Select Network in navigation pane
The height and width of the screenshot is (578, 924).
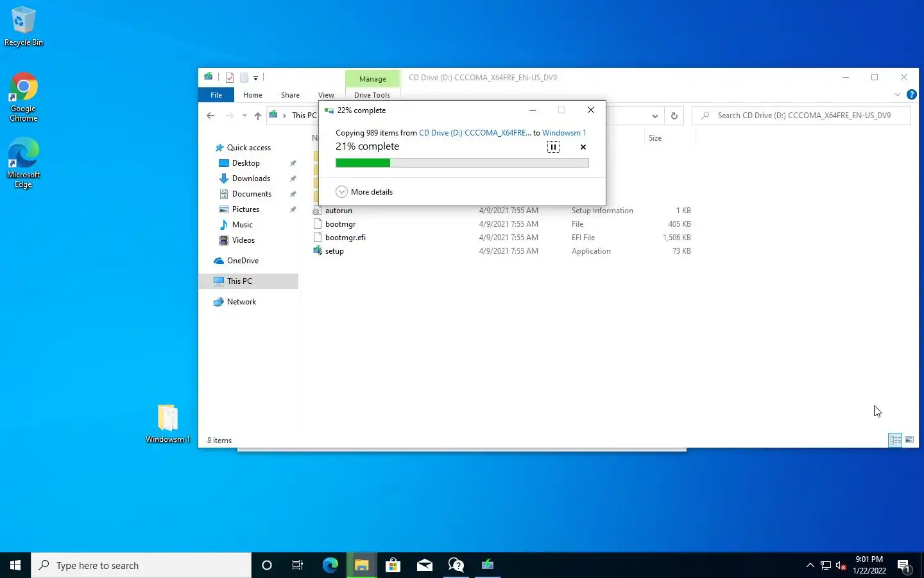click(x=241, y=302)
